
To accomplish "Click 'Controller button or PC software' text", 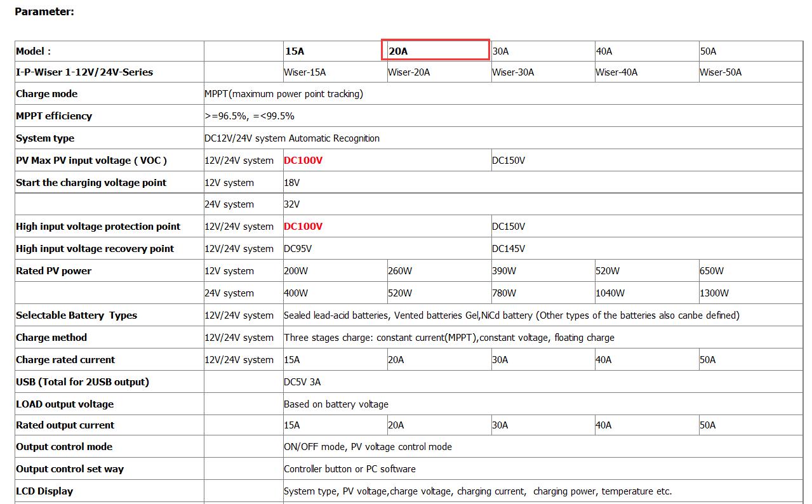I will [x=350, y=469].
